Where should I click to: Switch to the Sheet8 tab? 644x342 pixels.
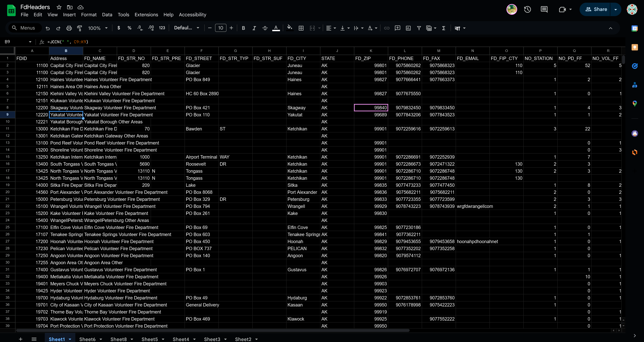click(x=118, y=339)
